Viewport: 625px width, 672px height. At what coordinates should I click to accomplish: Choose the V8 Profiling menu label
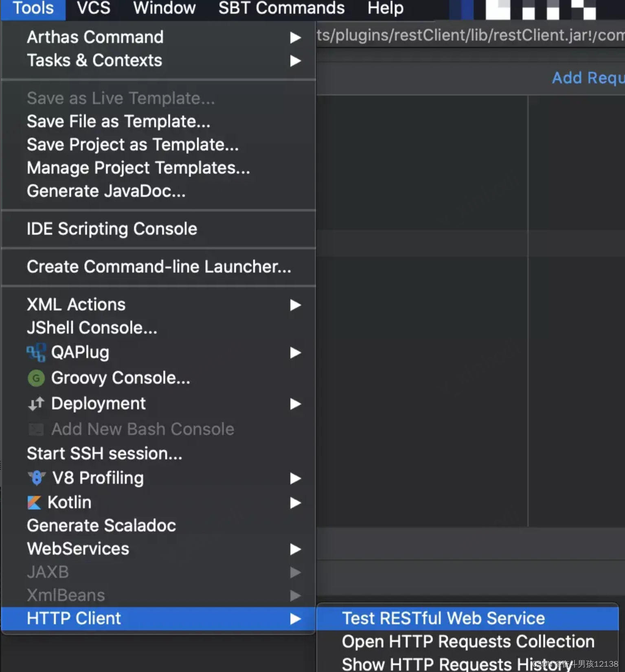pyautogui.click(x=98, y=478)
